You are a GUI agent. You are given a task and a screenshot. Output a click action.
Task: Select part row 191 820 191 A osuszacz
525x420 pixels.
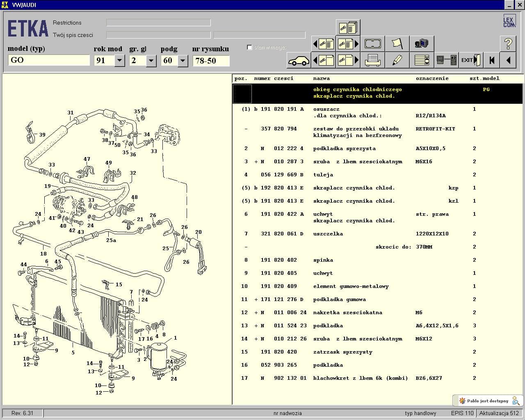[377, 112]
